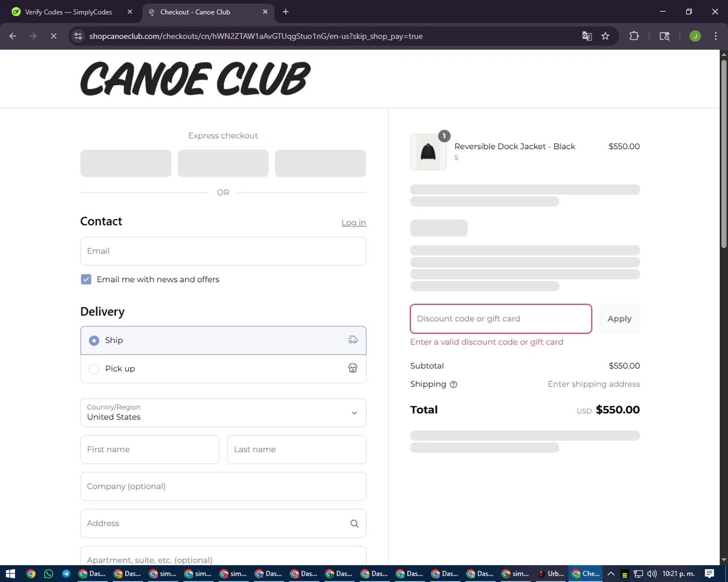Open site information icon in address bar
The width and height of the screenshot is (728, 582).
pos(78,36)
